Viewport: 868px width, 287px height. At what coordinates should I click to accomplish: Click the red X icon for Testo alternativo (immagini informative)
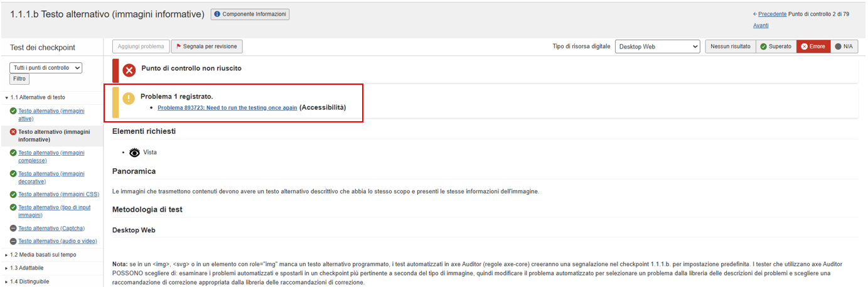pos(13,133)
